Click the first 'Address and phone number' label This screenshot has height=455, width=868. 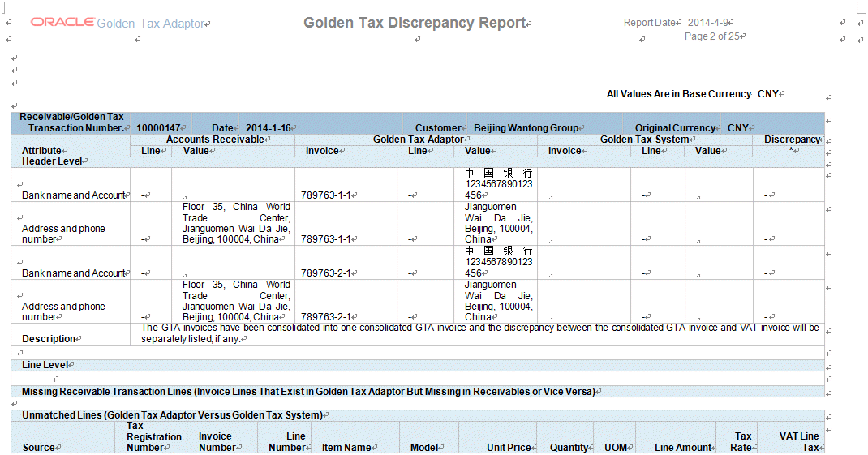point(63,234)
